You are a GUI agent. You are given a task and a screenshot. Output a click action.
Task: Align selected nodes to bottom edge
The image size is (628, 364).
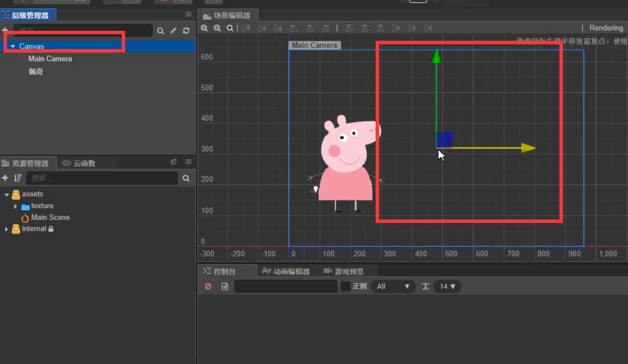(x=278, y=28)
